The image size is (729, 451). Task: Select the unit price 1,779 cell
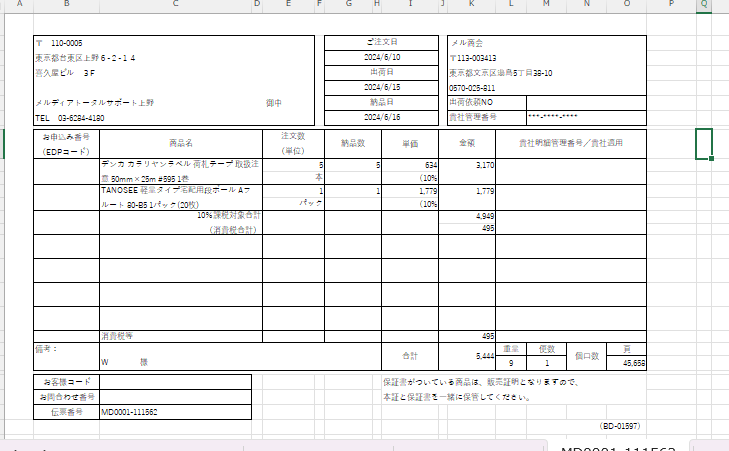pos(420,190)
